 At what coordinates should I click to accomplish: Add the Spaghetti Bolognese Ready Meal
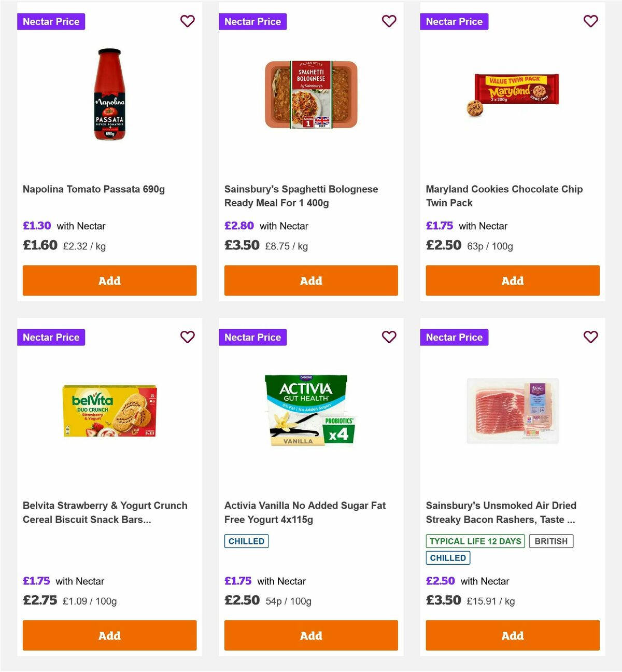(x=311, y=281)
